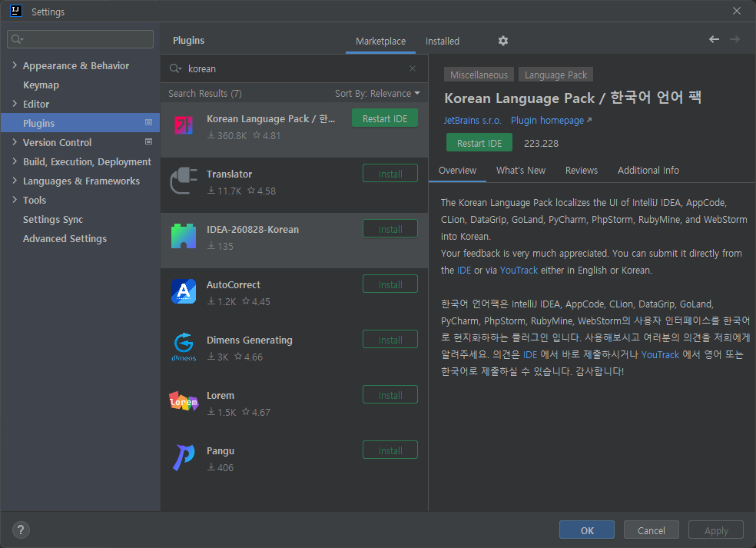Click the IntelliJ IDEA logo in title bar
The width and height of the screenshot is (756, 548).
[16, 11]
